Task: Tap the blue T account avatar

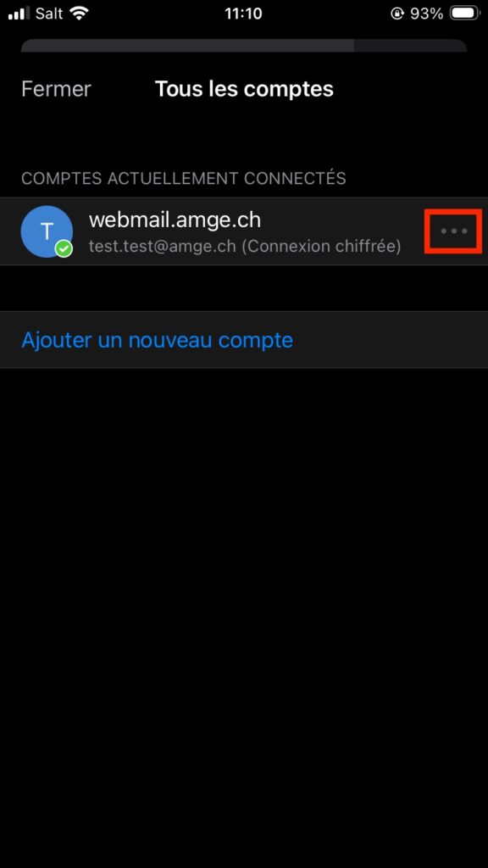Action: (x=47, y=231)
